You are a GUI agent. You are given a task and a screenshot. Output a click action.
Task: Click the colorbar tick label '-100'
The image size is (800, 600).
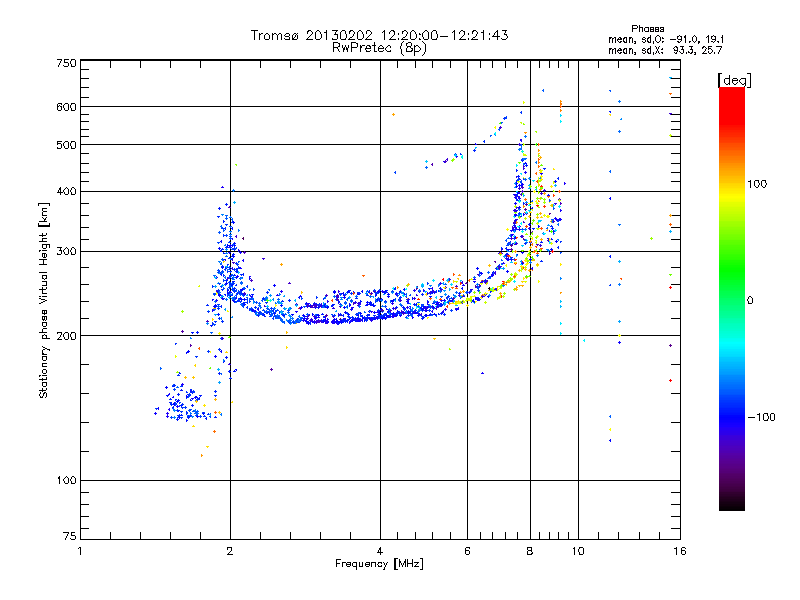point(761,417)
